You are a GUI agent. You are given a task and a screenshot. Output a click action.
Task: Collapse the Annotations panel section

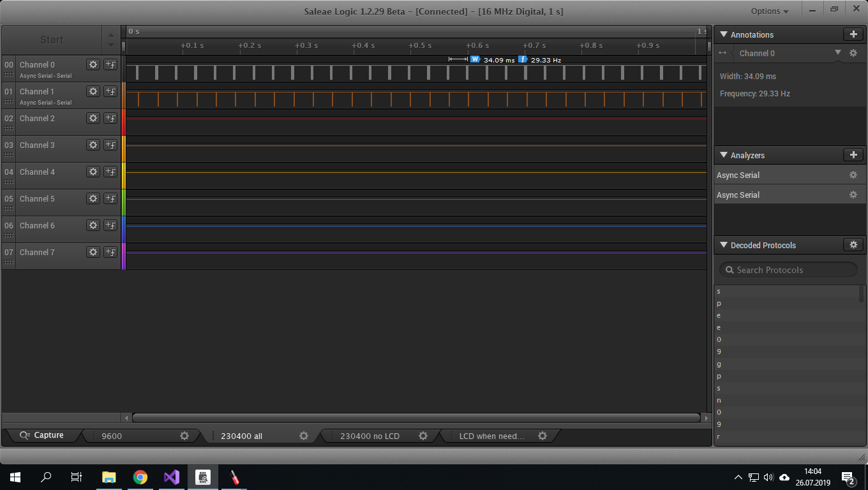point(724,34)
